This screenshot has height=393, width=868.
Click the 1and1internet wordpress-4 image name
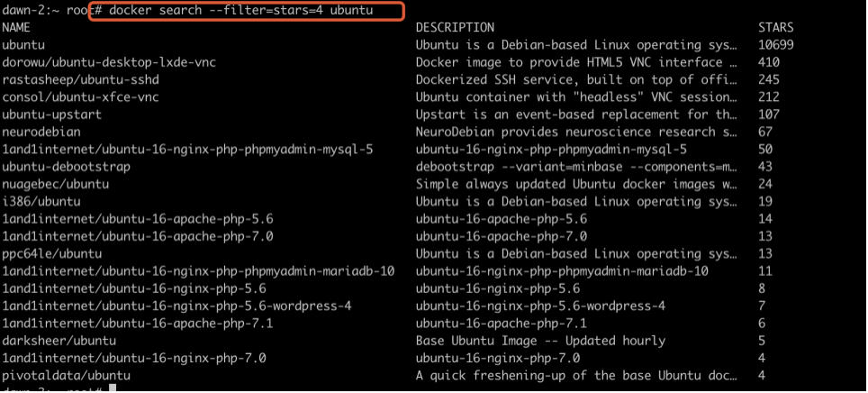[x=176, y=306]
